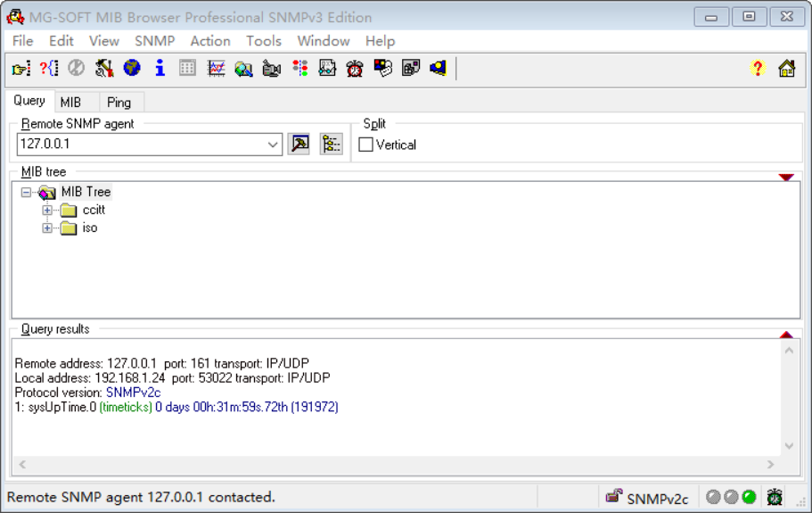Click the status bar text Remote SNMP agent contacted
Screen dimensions: 812x513
[141, 497]
